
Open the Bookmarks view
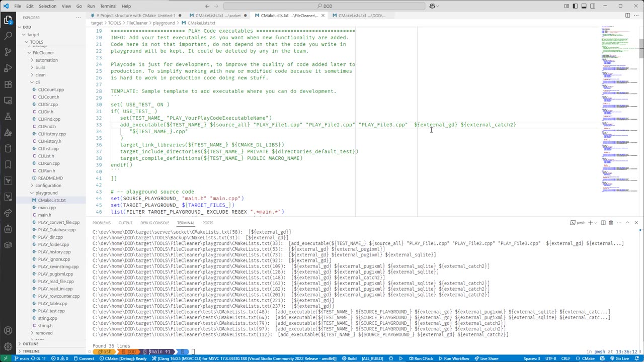(x=8, y=165)
